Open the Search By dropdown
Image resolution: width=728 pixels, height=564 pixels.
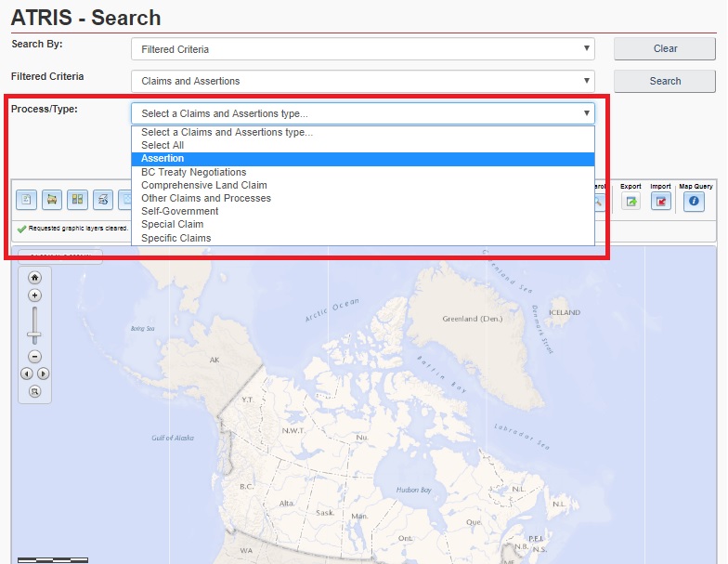[x=362, y=48]
